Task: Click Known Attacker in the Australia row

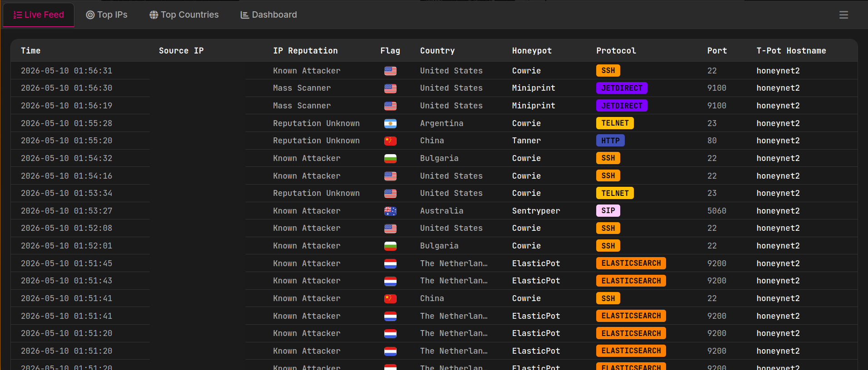Action: (307, 211)
